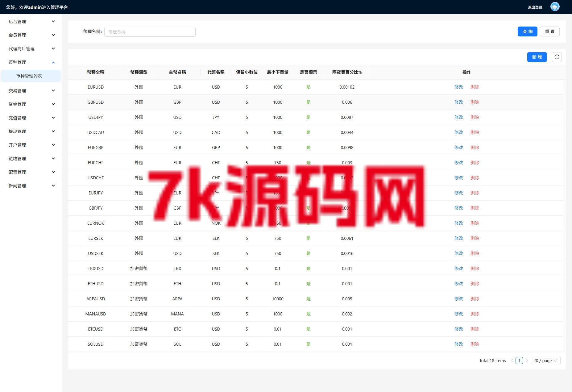Go to next page arrow
Image resolution: width=572 pixels, height=392 pixels.
(527, 361)
